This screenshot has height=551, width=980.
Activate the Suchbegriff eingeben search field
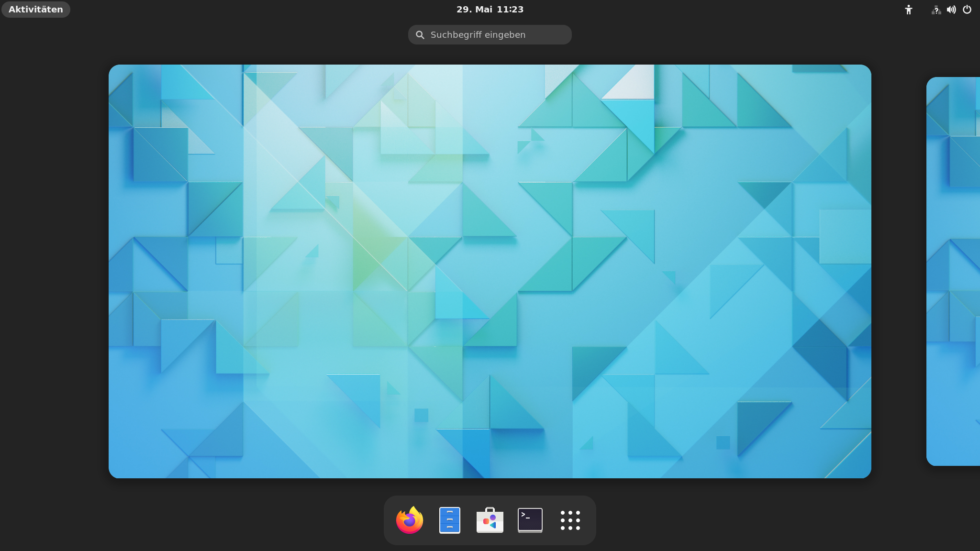[490, 34]
